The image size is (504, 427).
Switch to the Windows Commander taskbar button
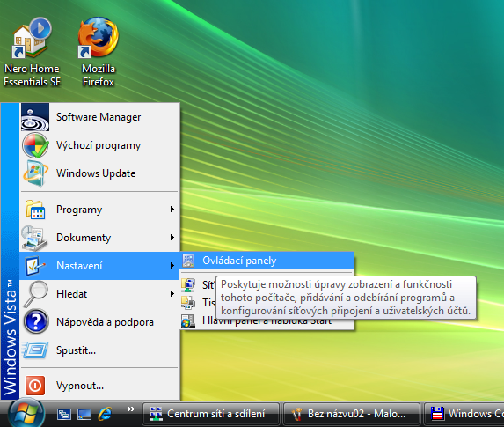point(464,414)
